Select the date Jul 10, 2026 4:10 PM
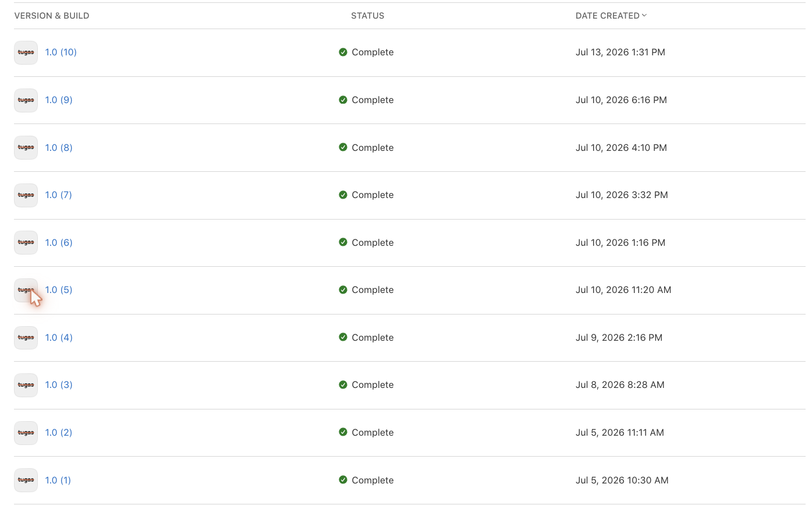This screenshot has height=505, width=812. 621,148
